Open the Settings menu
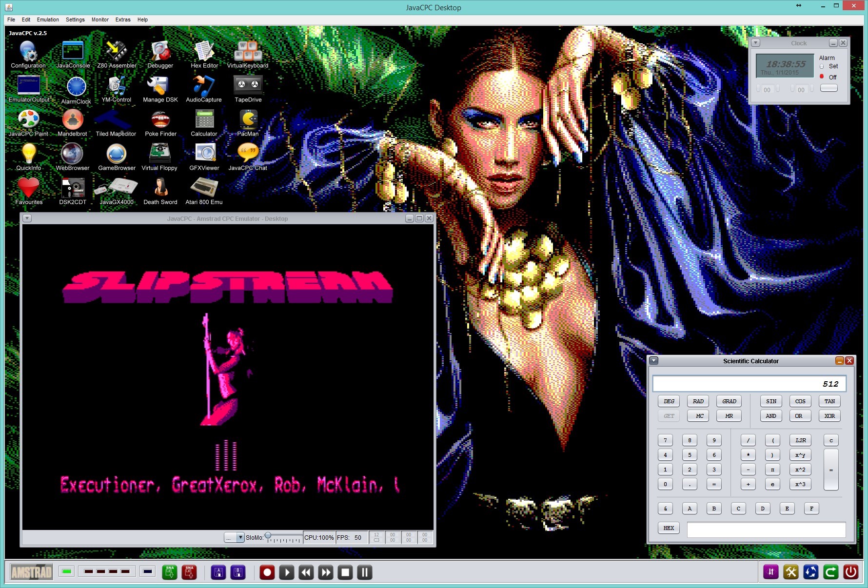The height and width of the screenshot is (588, 868). (75, 20)
